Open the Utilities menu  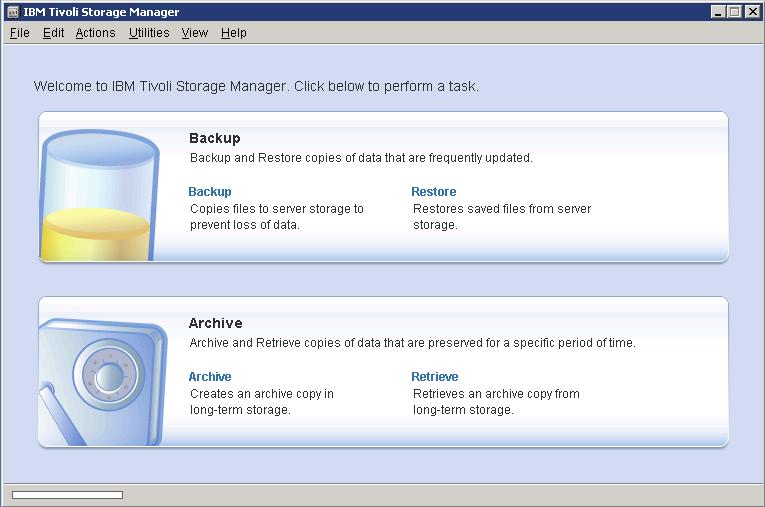[x=149, y=33]
